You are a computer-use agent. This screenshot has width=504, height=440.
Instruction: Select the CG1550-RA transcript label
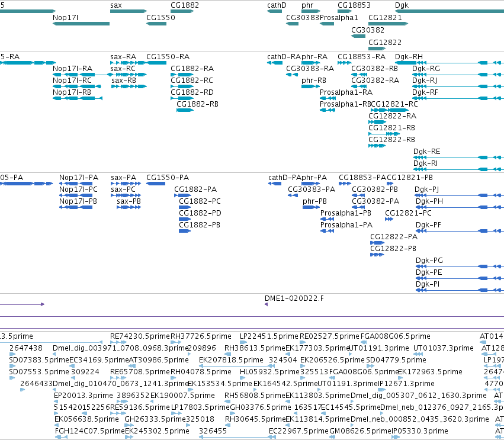coord(168,57)
